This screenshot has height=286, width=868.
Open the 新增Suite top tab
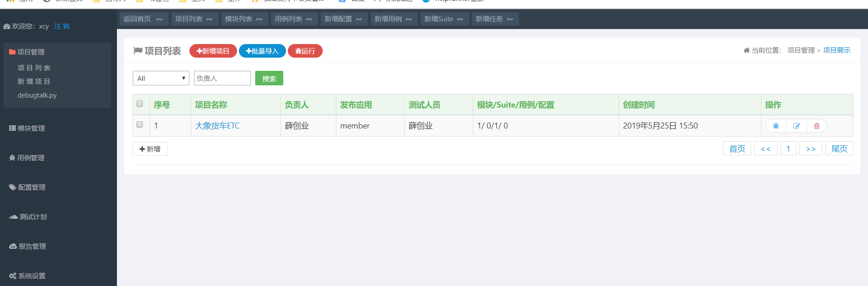coord(445,19)
